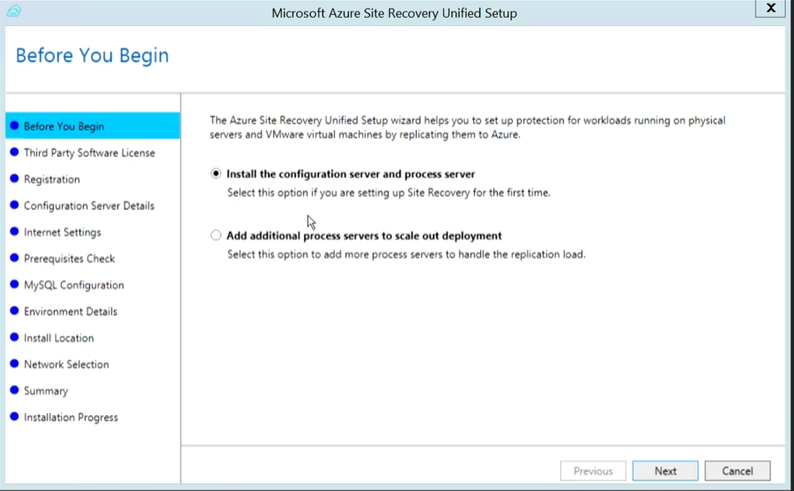Open MySQL Configuration step
The width and height of the screenshot is (794, 491).
point(73,285)
